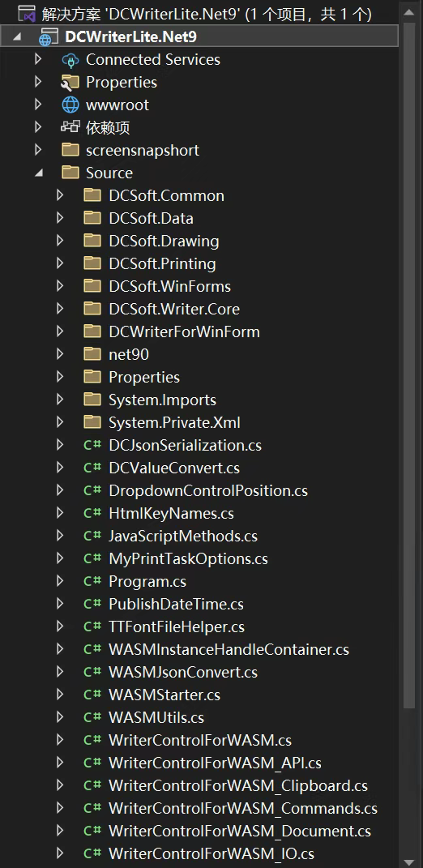Select WriterControlForWASM_Clipboard.cs file
423x868 pixels.
pyautogui.click(x=238, y=785)
